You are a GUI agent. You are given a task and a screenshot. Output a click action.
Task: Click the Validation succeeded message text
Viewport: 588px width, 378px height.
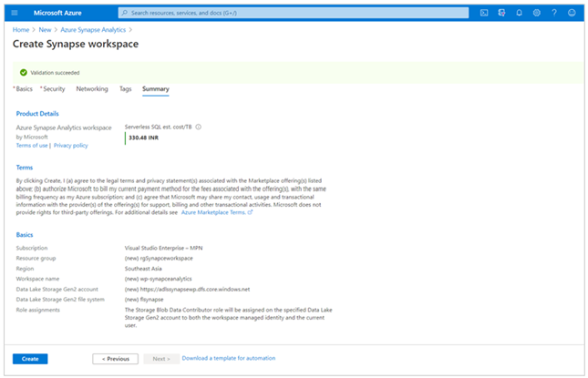(x=55, y=73)
